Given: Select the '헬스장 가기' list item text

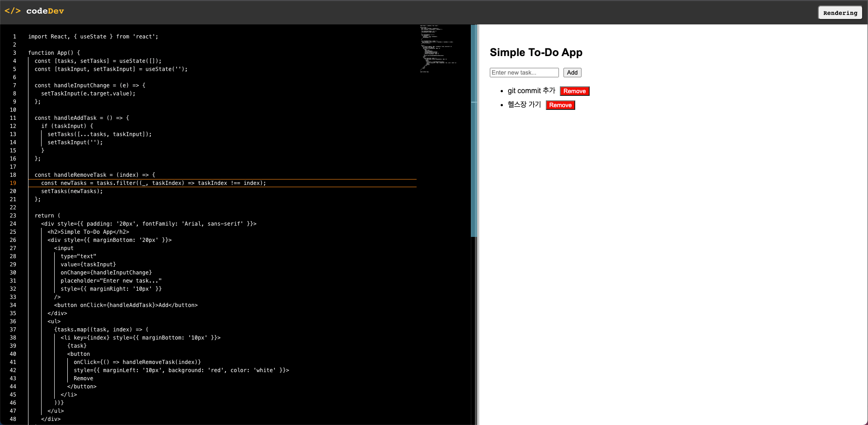Looking at the screenshot, I should [x=524, y=104].
